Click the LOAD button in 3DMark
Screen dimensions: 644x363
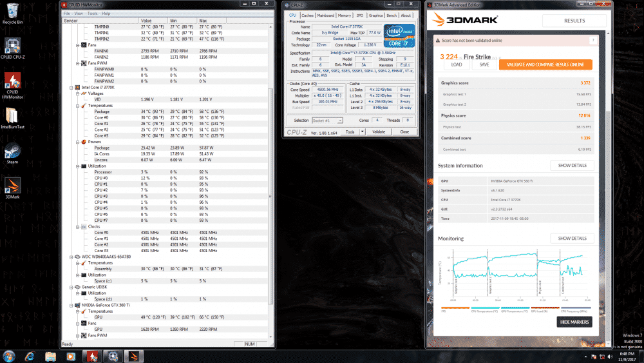pyautogui.click(x=457, y=64)
